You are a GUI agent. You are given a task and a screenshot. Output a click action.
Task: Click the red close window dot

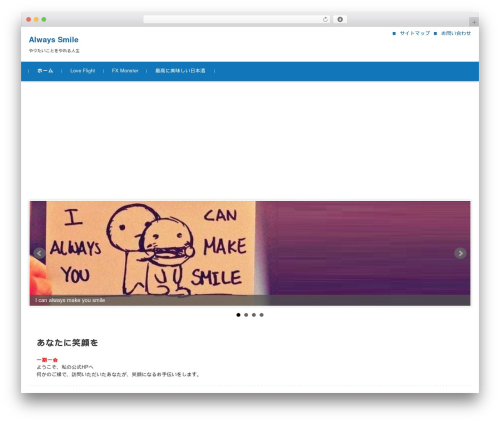(29, 20)
